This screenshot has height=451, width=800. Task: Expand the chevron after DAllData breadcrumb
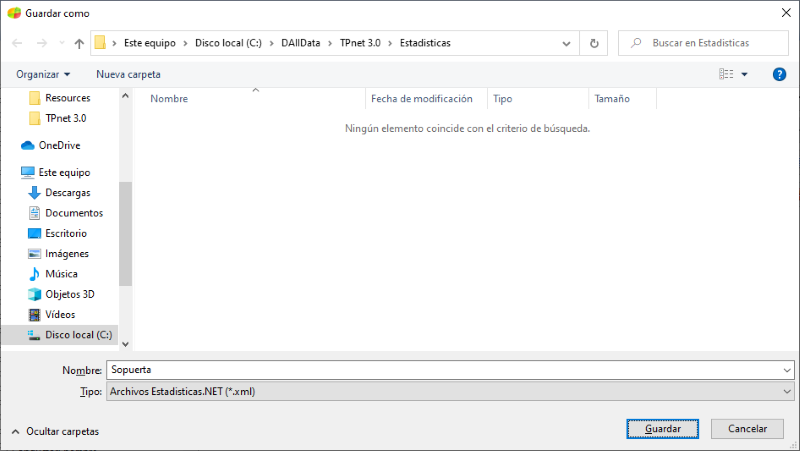(x=330, y=43)
